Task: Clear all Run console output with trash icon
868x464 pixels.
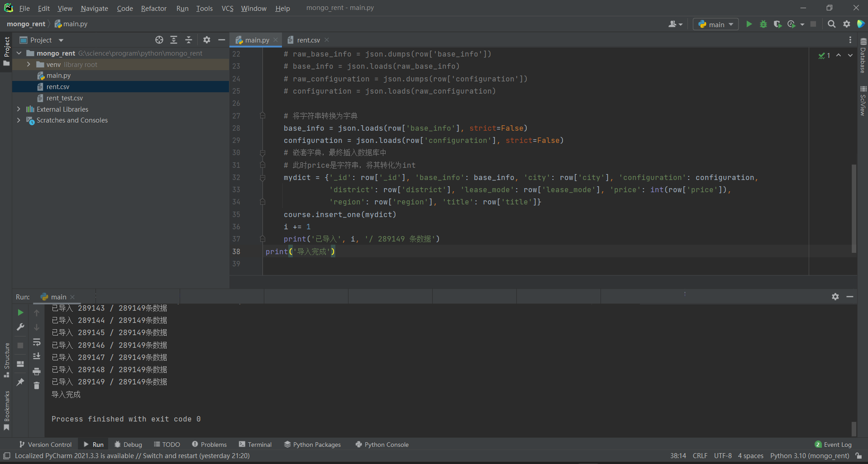Action: pos(37,385)
